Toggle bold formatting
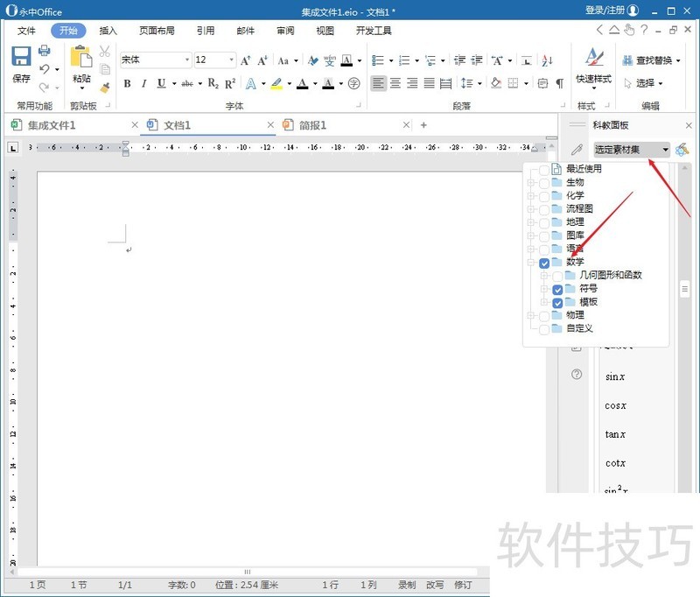The width and height of the screenshot is (700, 597). pyautogui.click(x=127, y=83)
